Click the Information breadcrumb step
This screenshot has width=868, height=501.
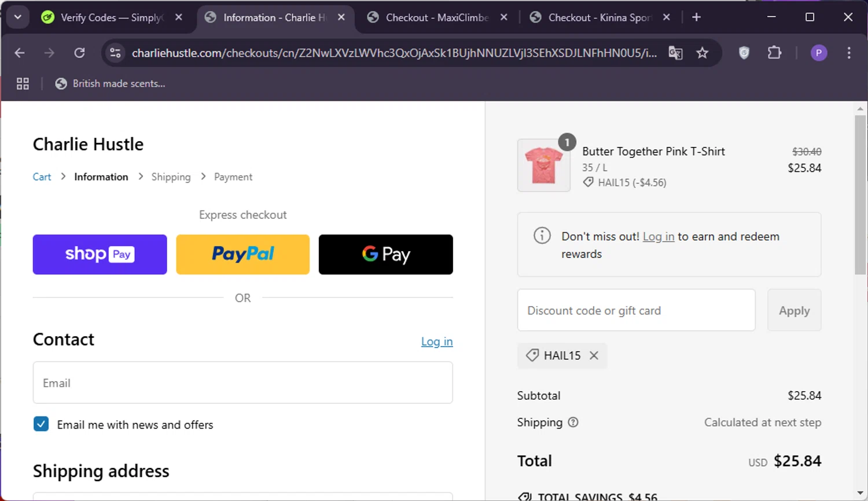101,177
